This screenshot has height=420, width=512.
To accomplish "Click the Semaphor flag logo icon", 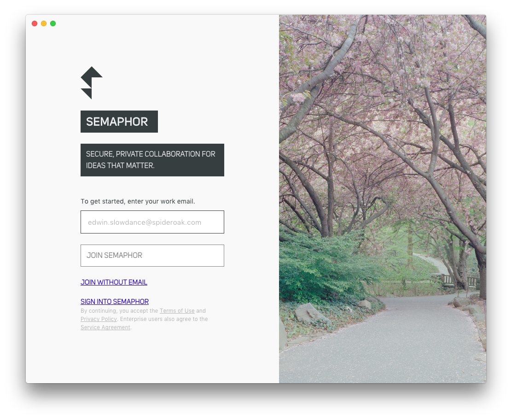I will point(91,82).
